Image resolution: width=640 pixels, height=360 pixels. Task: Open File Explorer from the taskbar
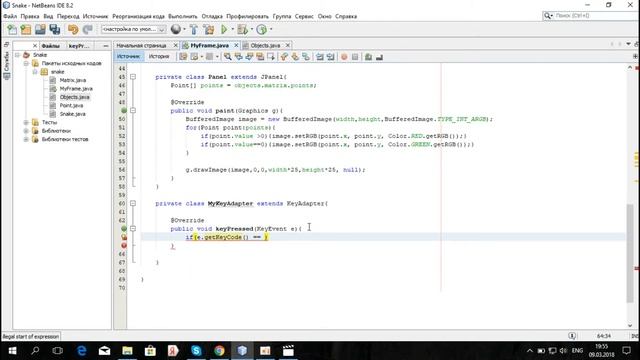127,350
